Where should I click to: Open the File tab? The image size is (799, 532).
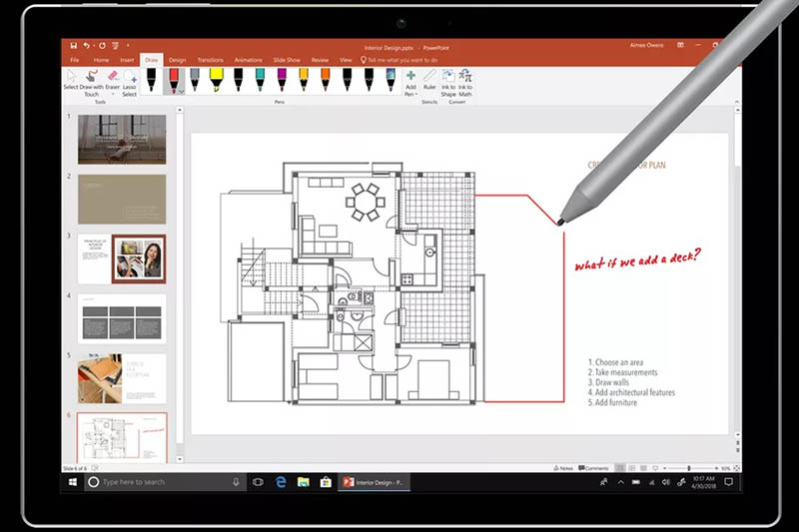(74, 60)
